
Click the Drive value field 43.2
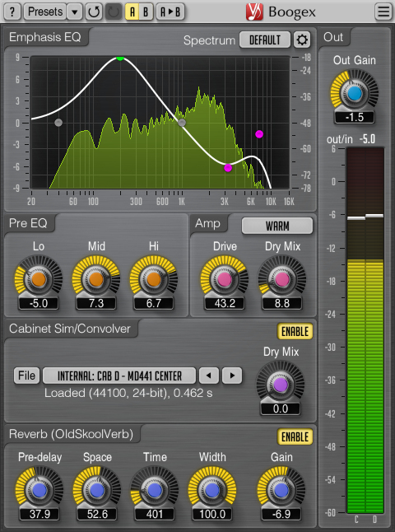pos(225,303)
